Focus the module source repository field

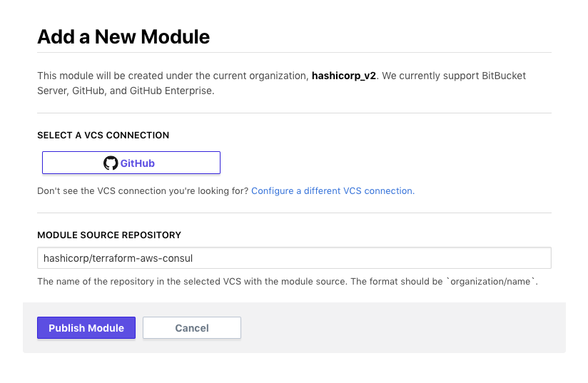click(293, 257)
